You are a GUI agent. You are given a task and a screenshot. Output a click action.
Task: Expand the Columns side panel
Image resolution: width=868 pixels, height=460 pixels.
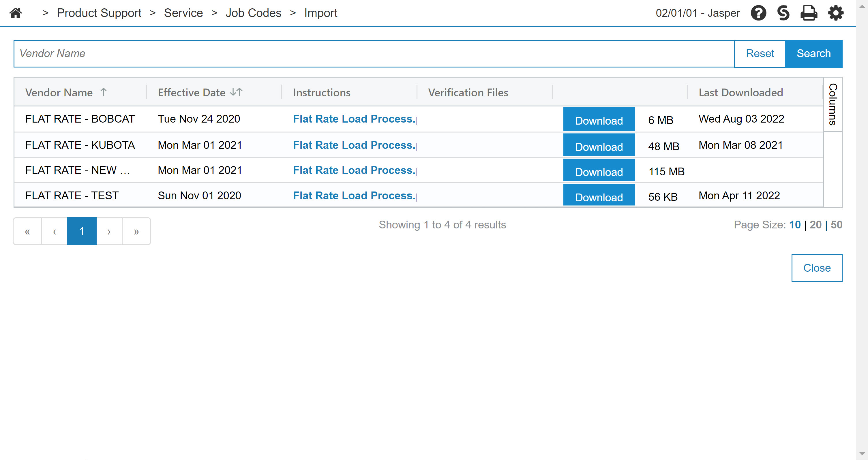click(x=833, y=104)
